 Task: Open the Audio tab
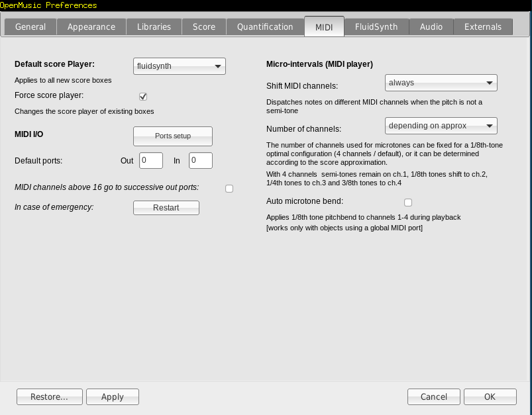(x=431, y=26)
